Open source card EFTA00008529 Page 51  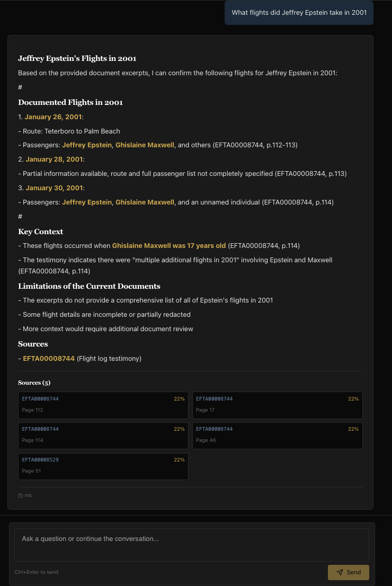click(x=103, y=466)
